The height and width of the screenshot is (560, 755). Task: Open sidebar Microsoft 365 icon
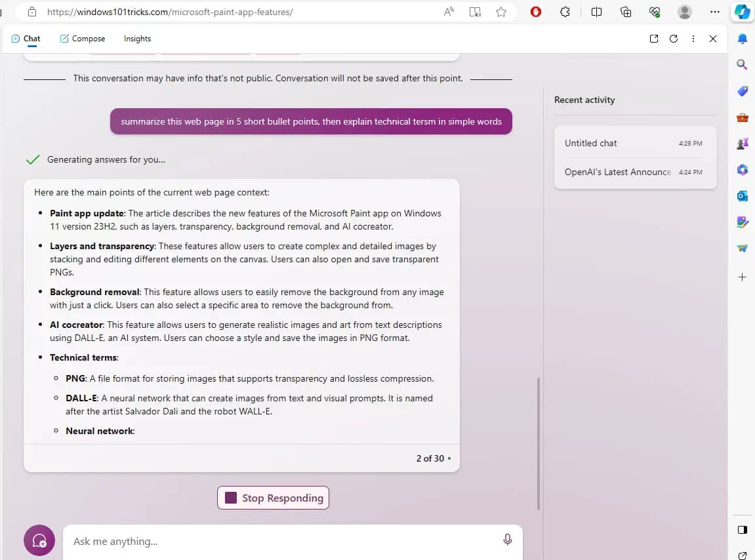[x=742, y=169]
